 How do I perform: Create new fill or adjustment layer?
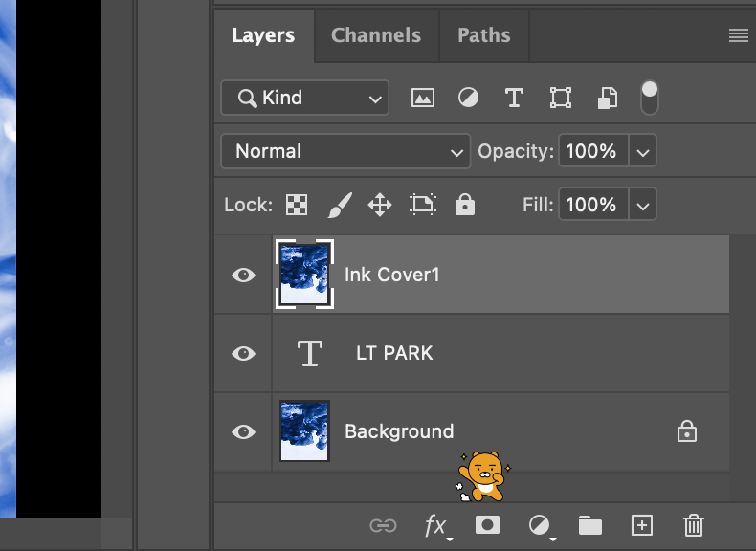pyautogui.click(x=540, y=525)
